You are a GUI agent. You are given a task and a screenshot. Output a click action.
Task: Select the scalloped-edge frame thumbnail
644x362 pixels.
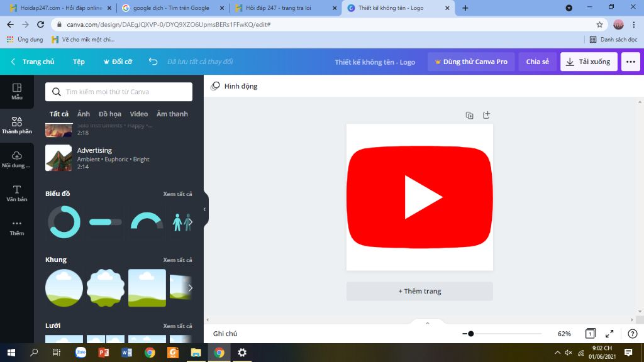click(106, 288)
